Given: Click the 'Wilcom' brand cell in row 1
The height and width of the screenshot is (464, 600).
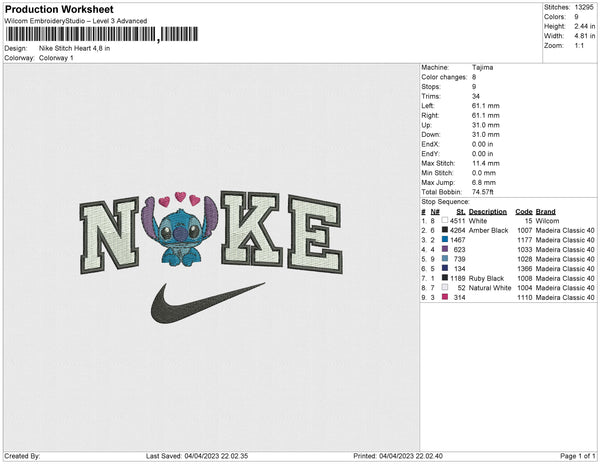Looking at the screenshot, I should 547,221.
